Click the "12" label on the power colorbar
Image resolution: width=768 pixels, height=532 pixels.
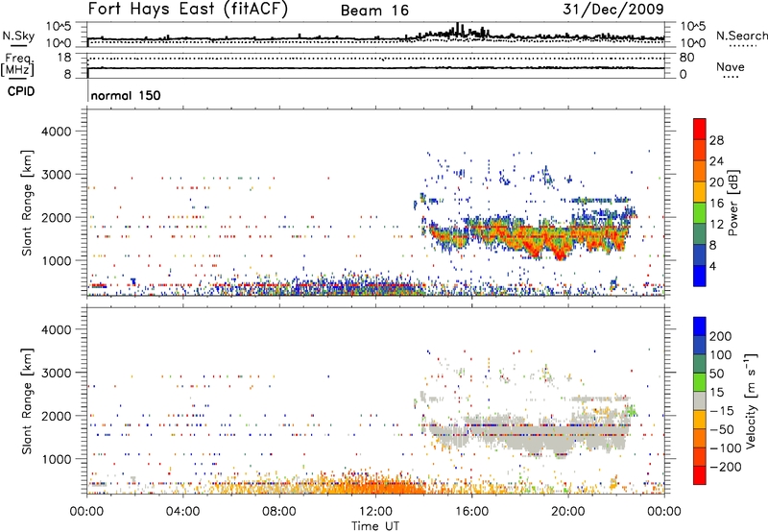(x=716, y=225)
